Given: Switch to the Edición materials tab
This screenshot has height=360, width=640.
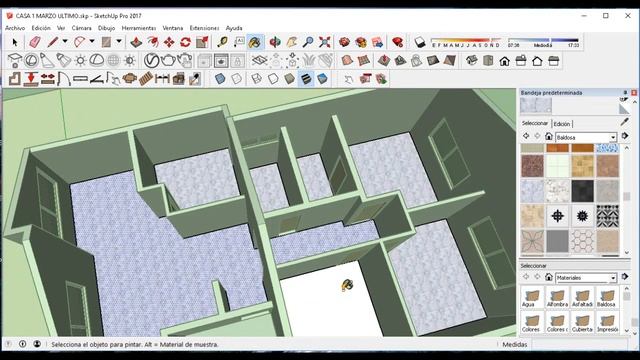Looking at the screenshot, I should click(562, 124).
